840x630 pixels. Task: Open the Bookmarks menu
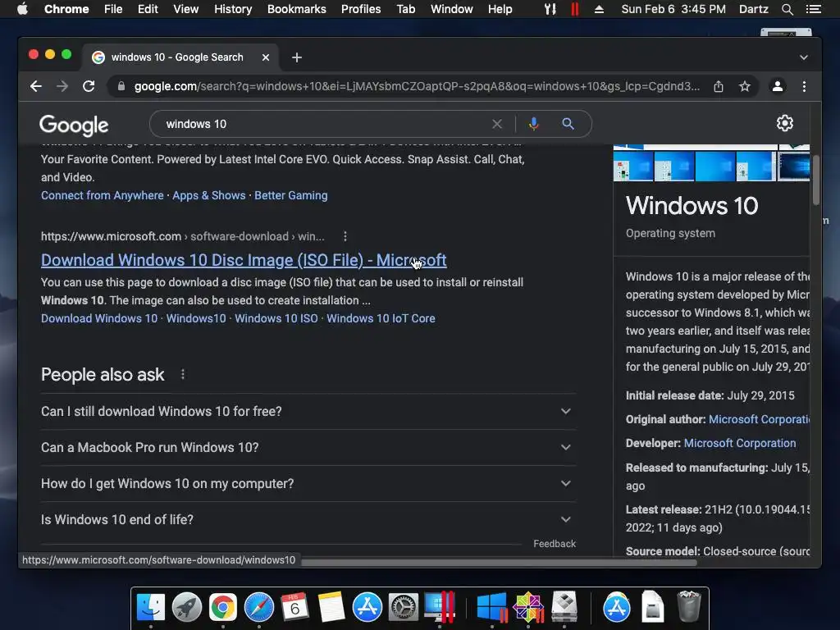pos(297,9)
